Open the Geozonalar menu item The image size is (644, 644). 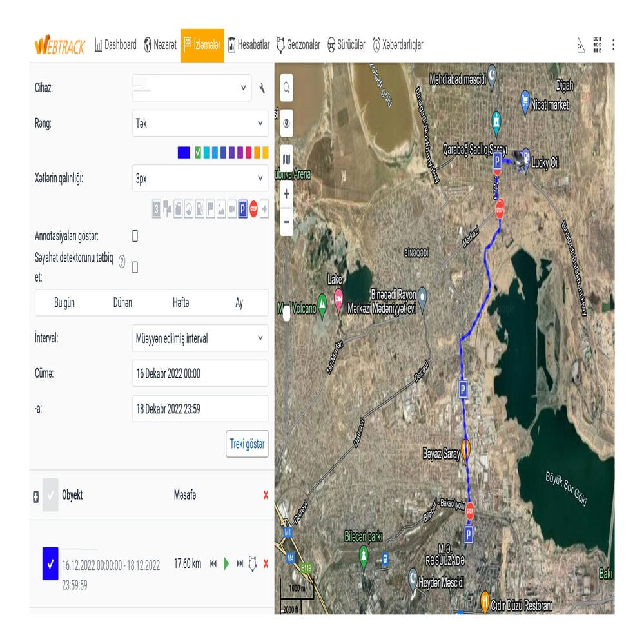coord(298,45)
